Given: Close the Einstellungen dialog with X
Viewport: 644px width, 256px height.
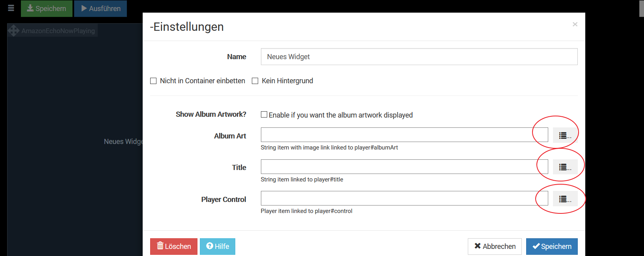Looking at the screenshot, I should coord(575,24).
